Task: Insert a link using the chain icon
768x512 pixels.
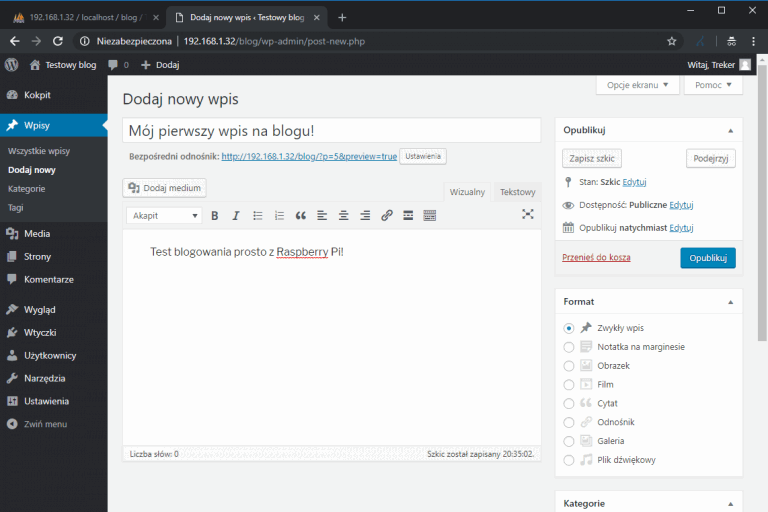Action: point(386,215)
